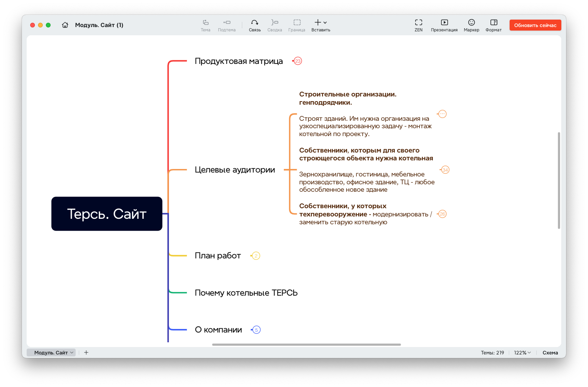Image resolution: width=588 pixels, height=387 pixels.
Task: Click the green full-screen window button
Action: click(48, 25)
